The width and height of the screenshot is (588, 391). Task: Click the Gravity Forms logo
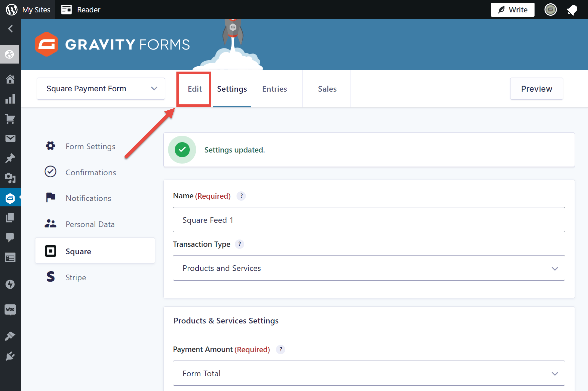[112, 44]
